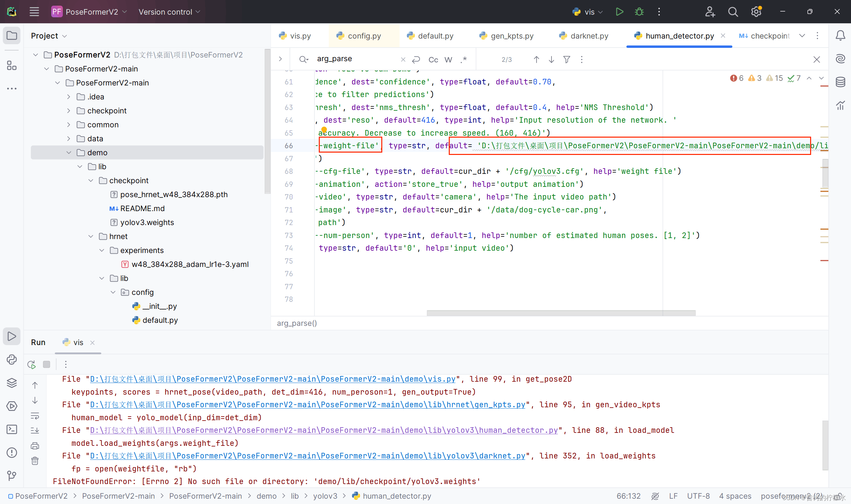Viewport: 851px width, 504px height.
Task: Switch to the config.py editor tab
Action: (364, 36)
